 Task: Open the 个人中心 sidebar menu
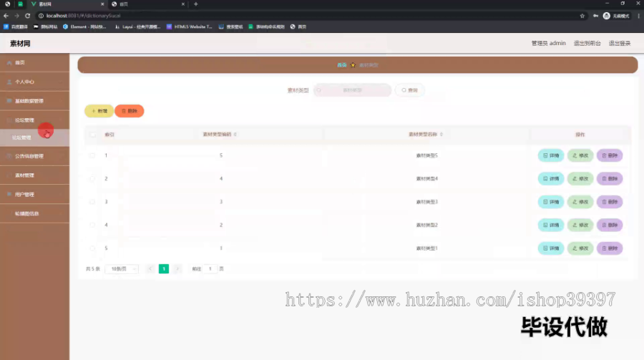click(x=34, y=82)
